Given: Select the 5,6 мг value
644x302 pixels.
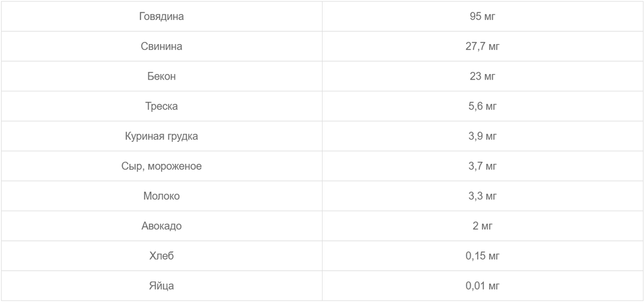Looking at the screenshot, I should (x=482, y=106).
